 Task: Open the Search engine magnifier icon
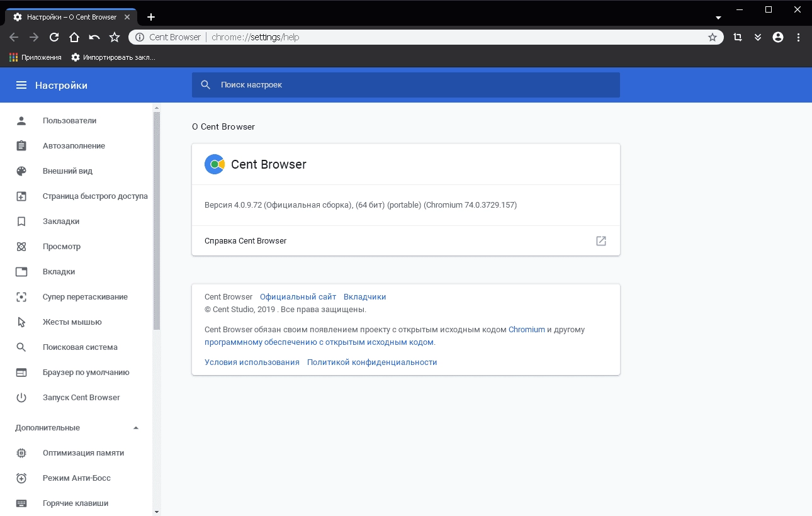pos(21,347)
